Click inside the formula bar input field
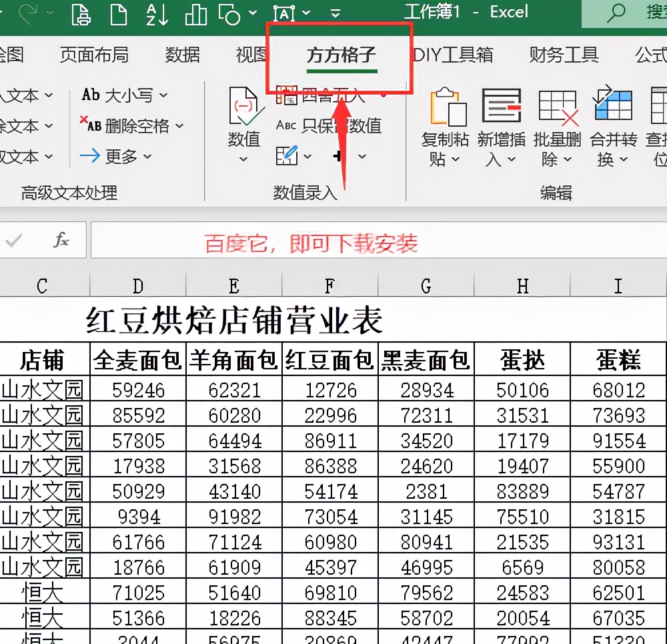The height and width of the screenshot is (644, 667). (379, 240)
